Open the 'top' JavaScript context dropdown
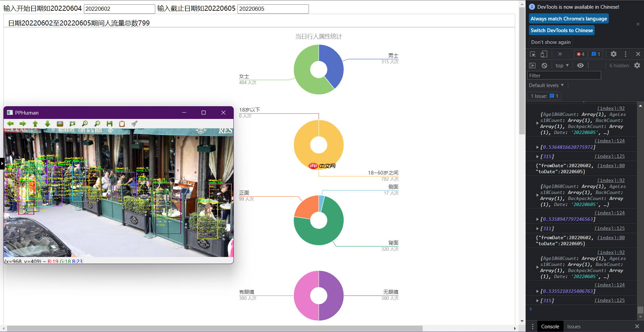644x332 pixels. pos(562,66)
